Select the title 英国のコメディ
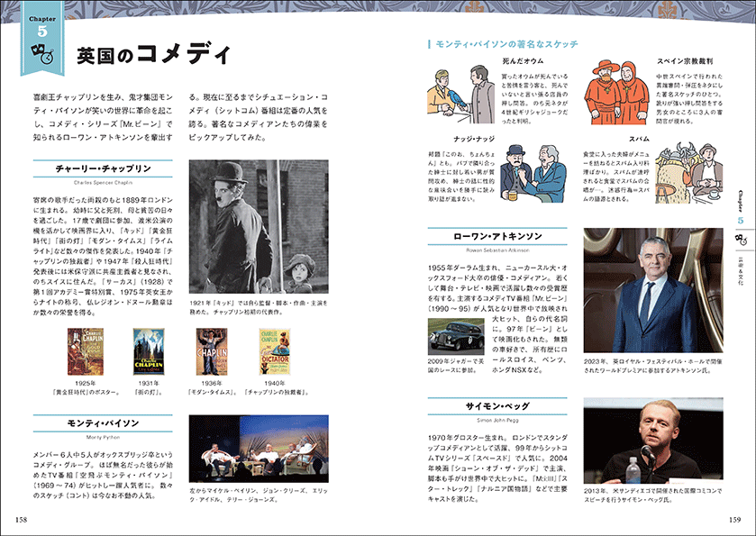This screenshot has width=756, height=536. coord(154,54)
